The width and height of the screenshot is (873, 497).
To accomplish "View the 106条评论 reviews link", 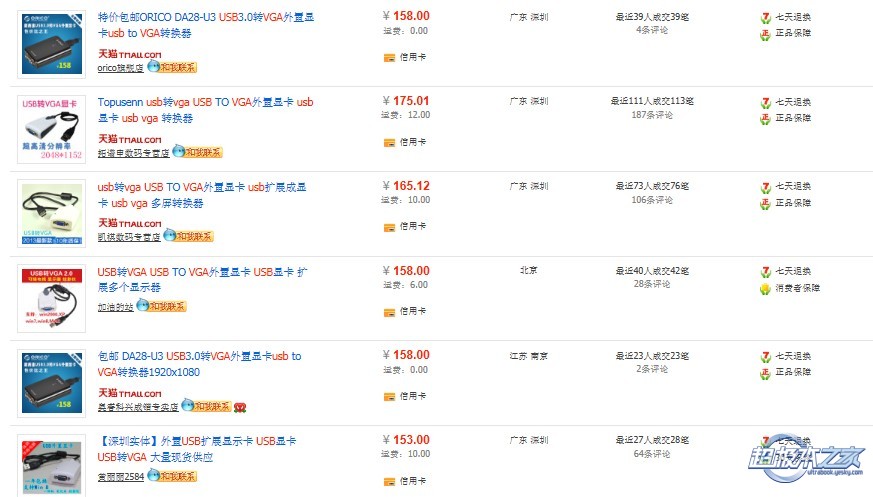I will pyautogui.click(x=652, y=200).
